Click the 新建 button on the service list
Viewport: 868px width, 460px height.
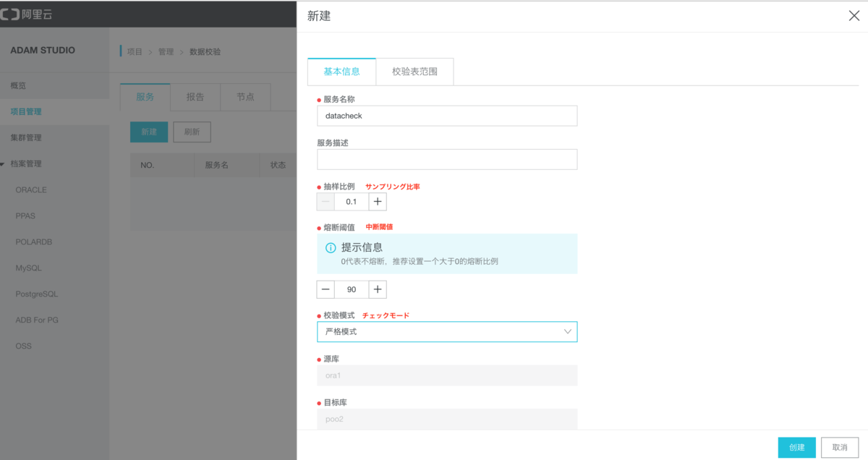coord(148,132)
